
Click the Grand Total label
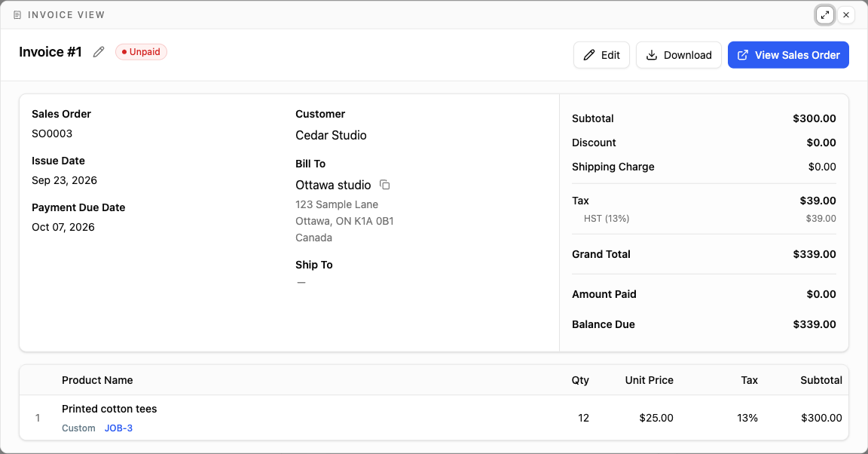pyautogui.click(x=601, y=254)
